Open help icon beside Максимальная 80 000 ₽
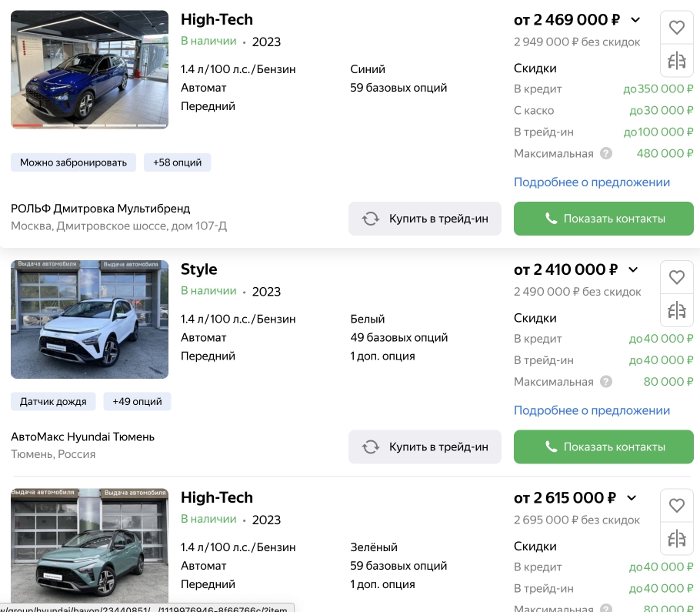Screen dimensions: 700x612 [606, 382]
